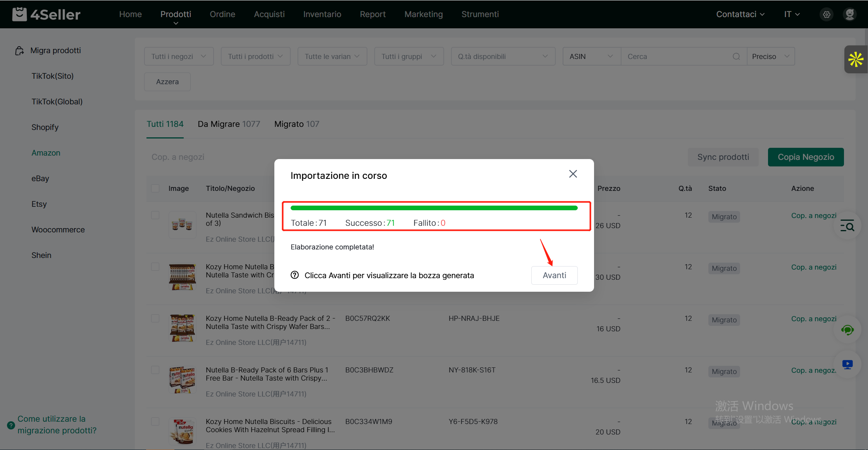Click the 4Seller logo

[46, 14]
